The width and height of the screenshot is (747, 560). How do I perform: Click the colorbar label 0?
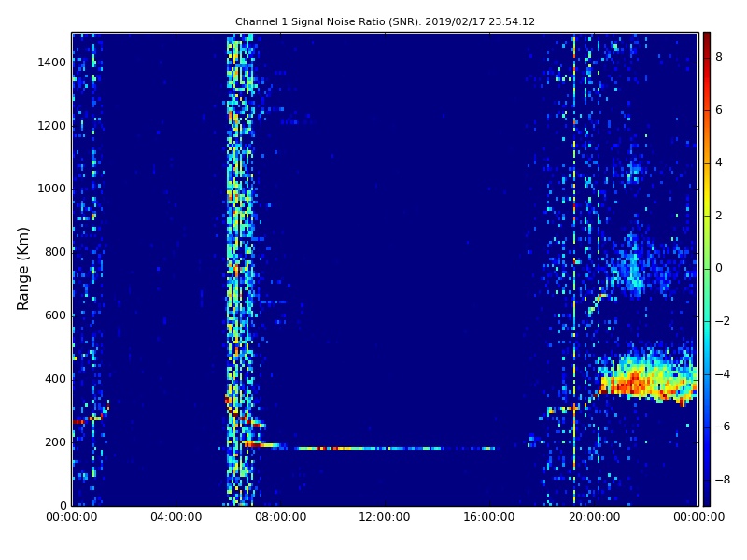point(719,268)
